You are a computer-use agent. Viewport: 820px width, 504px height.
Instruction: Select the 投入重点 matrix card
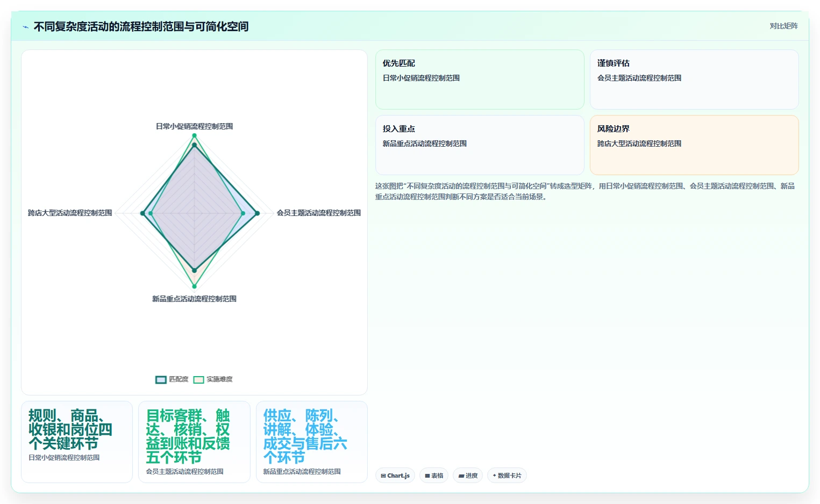click(x=480, y=145)
